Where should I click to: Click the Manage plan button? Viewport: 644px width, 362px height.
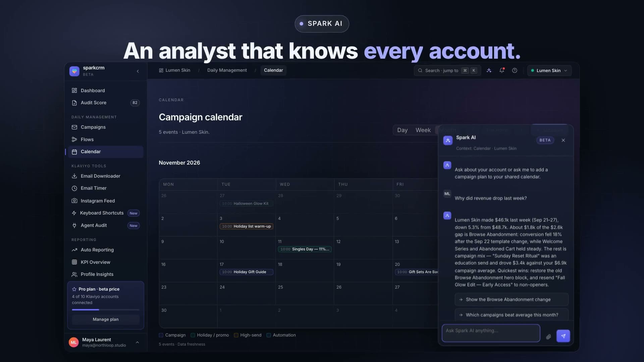(106, 319)
